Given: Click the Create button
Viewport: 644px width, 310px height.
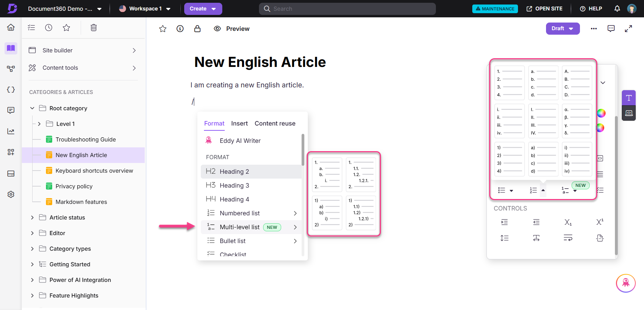Looking at the screenshot, I should tap(203, 9).
